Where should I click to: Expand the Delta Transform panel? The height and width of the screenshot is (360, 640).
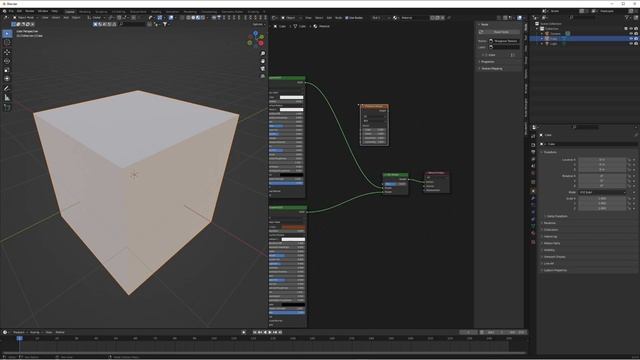click(557, 216)
